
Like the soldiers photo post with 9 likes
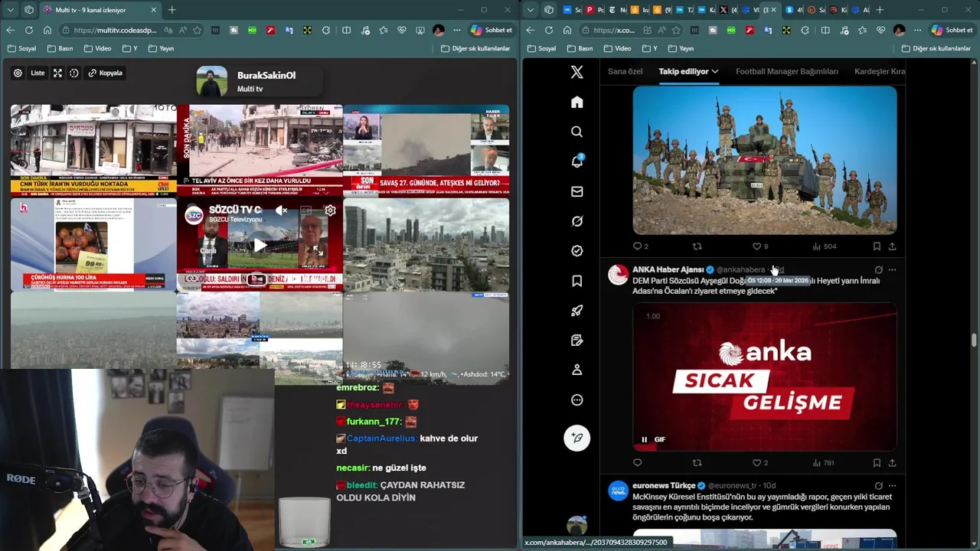pyautogui.click(x=756, y=246)
